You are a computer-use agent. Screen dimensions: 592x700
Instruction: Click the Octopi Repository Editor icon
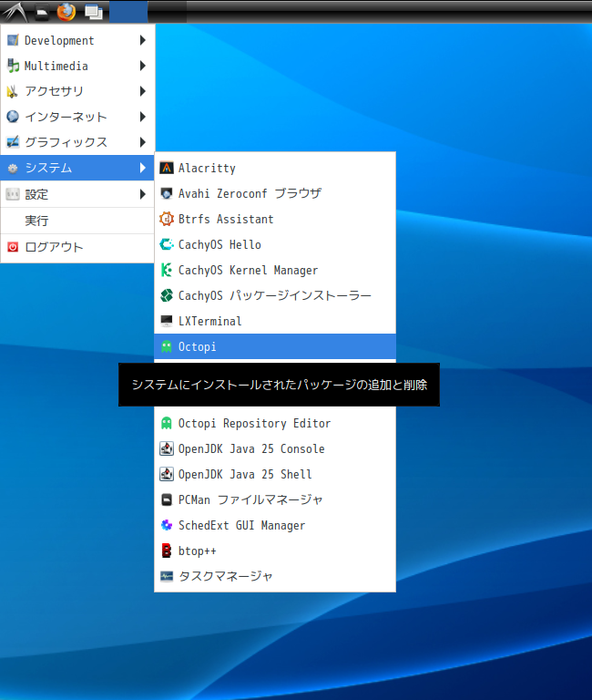[167, 423]
